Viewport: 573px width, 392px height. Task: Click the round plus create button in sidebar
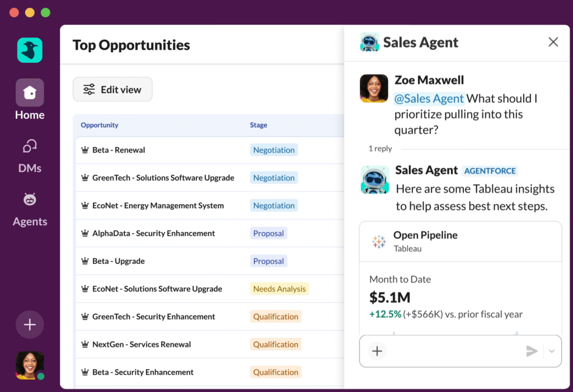pos(30,325)
